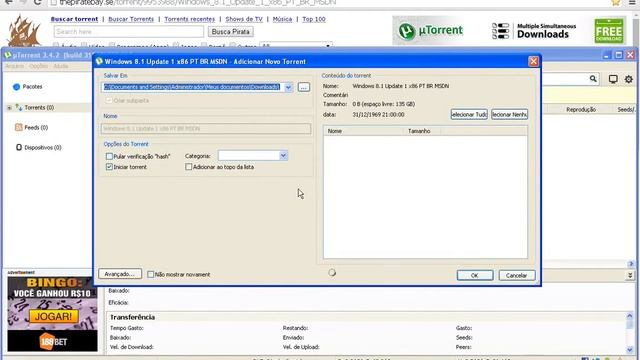Open the Buscar torrent link
Image resolution: width=640 pixels, height=360 pixels.
[x=74, y=19]
